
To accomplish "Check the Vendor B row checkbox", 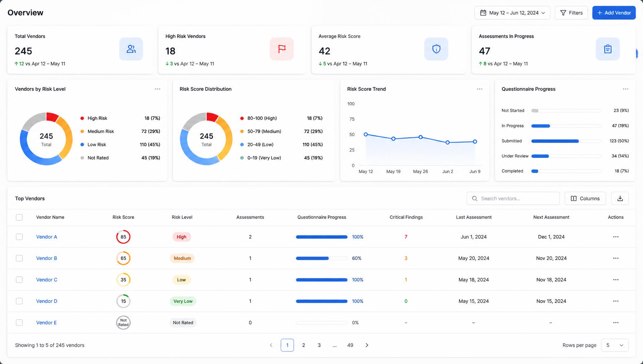I will 19,258.
